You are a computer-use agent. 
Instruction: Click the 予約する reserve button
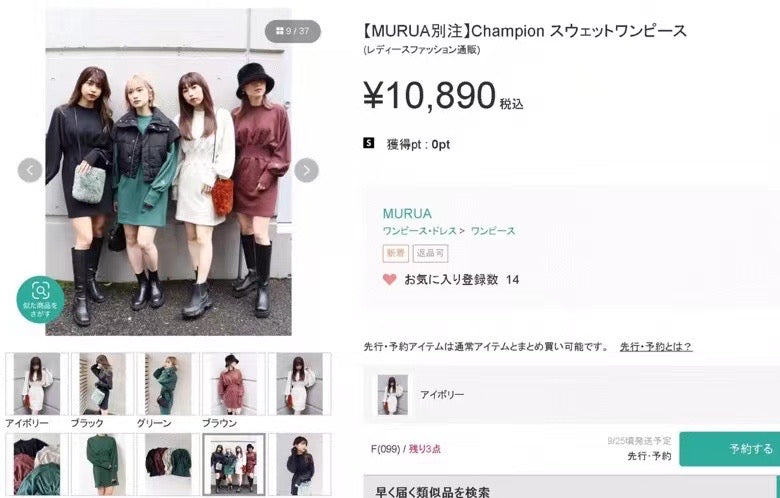(729, 449)
